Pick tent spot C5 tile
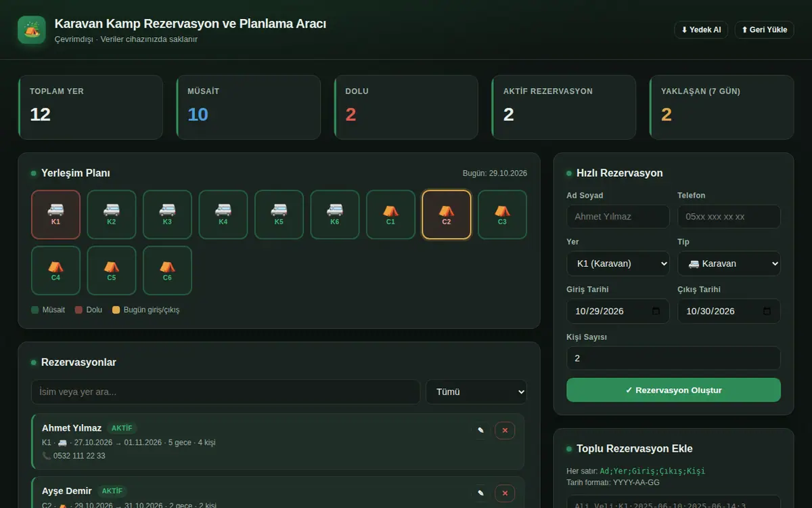The image size is (812, 508). pyautogui.click(x=112, y=271)
